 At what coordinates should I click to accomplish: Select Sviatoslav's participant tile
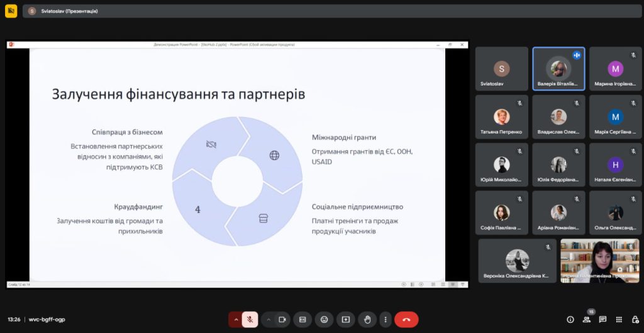coord(501,69)
